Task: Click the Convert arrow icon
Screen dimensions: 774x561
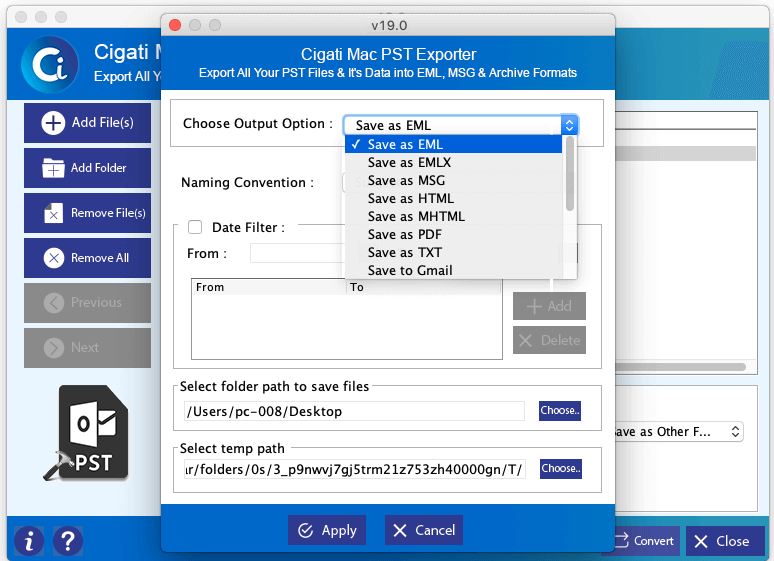Action: tap(621, 540)
